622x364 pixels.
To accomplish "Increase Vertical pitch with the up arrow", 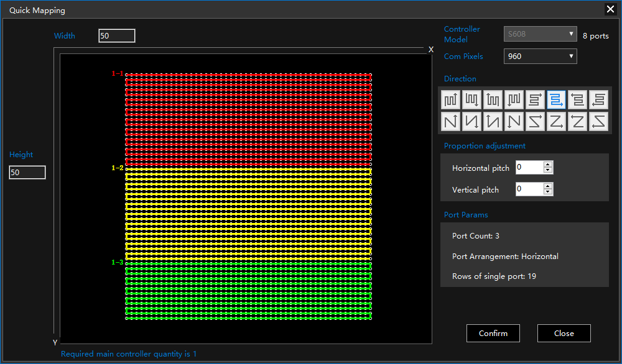I will pyautogui.click(x=548, y=186).
